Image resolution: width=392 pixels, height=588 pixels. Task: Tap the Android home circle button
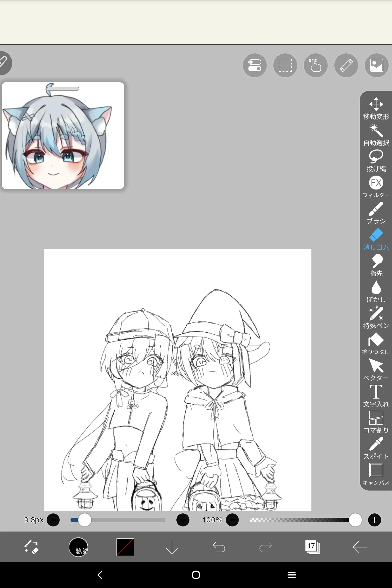click(196, 575)
